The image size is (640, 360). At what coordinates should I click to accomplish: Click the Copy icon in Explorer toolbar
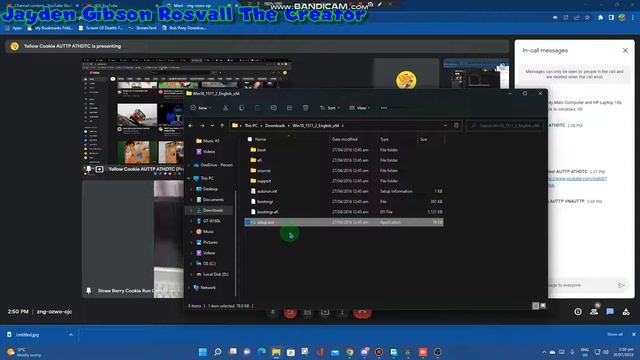[x=242, y=108]
